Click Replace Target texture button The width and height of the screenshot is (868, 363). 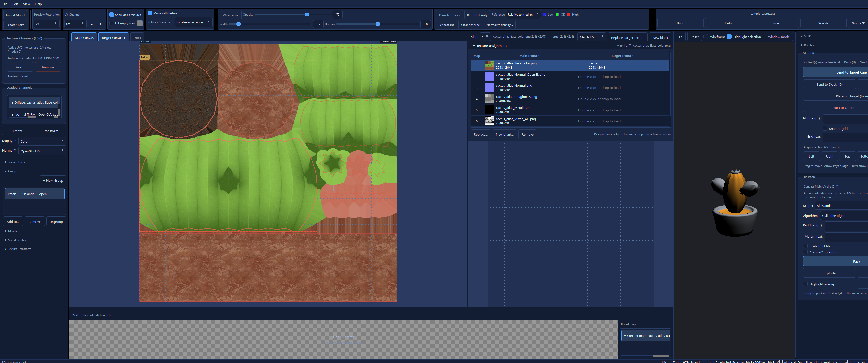coord(627,38)
